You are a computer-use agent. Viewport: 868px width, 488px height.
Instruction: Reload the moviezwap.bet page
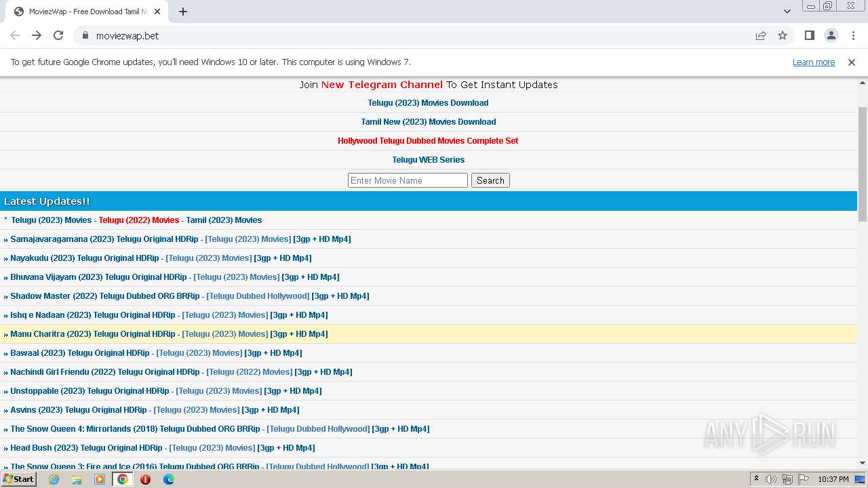pos(58,35)
